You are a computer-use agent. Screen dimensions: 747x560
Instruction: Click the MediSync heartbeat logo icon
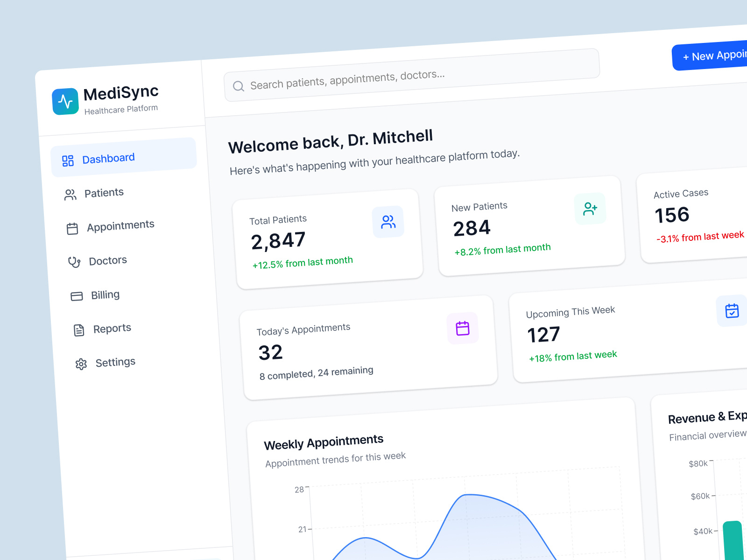tap(65, 101)
